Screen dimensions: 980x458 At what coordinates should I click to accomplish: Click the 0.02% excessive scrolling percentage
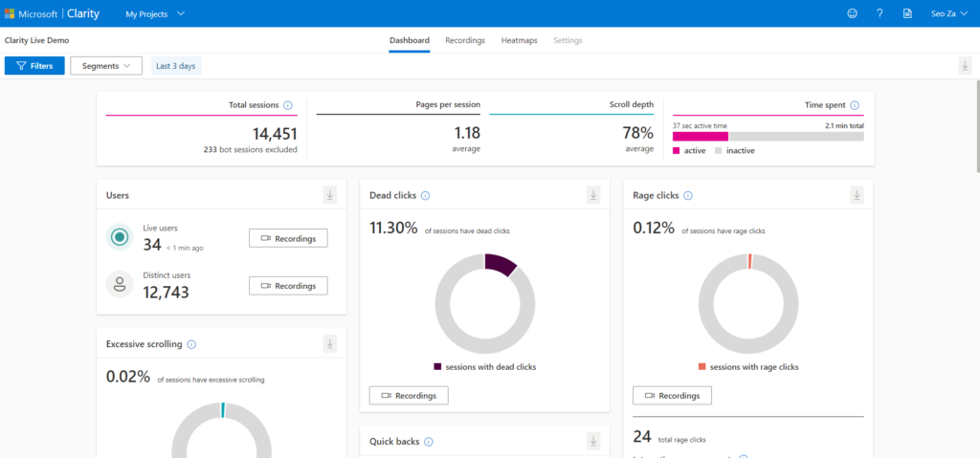128,377
